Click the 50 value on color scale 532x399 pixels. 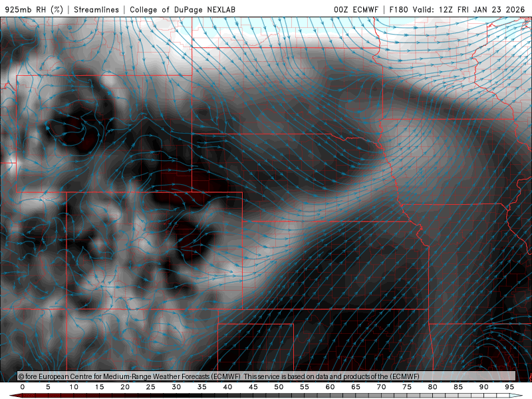point(279,387)
